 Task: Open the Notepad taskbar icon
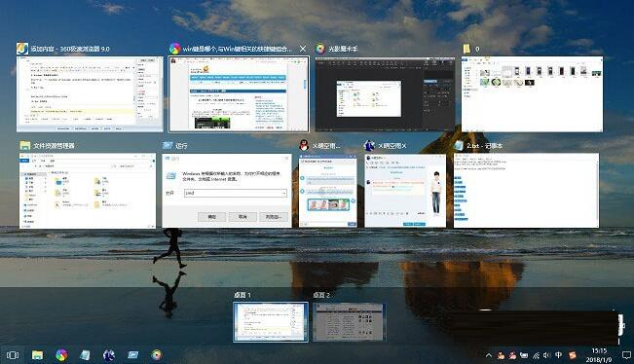pos(85,355)
